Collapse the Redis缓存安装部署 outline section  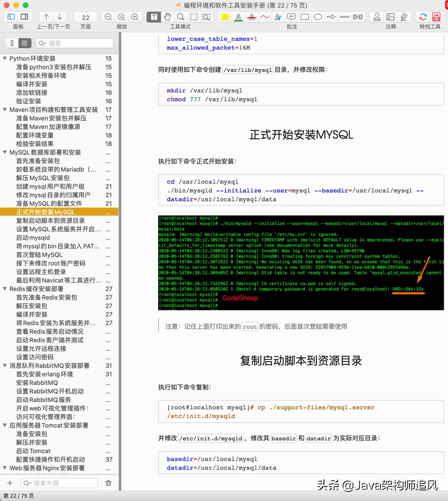click(x=4, y=288)
